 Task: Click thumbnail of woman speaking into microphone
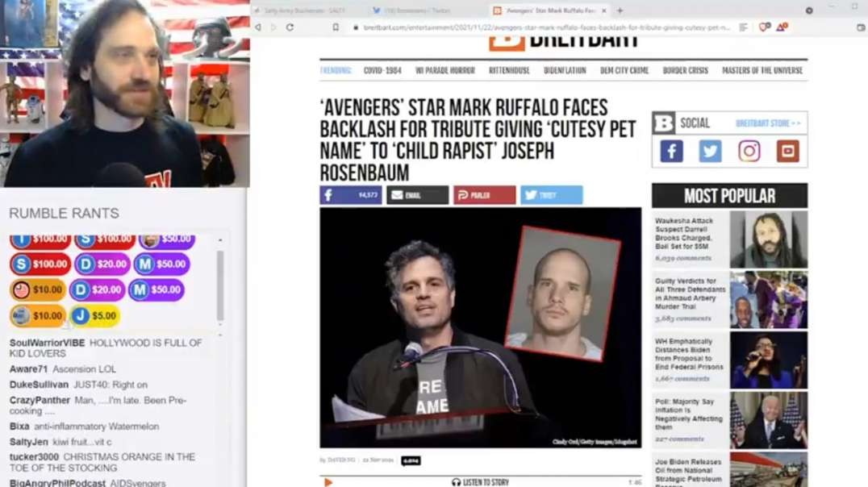[x=768, y=360]
